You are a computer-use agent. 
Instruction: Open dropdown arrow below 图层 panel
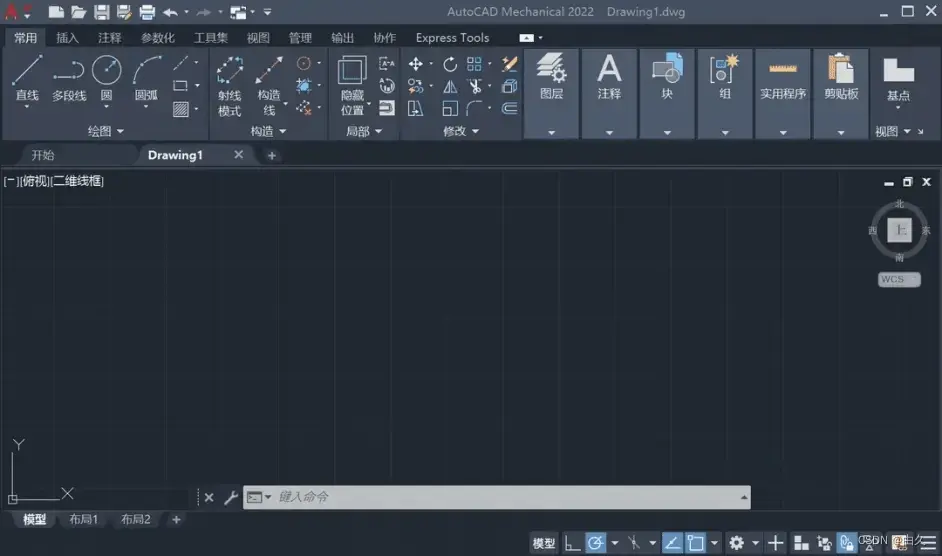click(551, 132)
